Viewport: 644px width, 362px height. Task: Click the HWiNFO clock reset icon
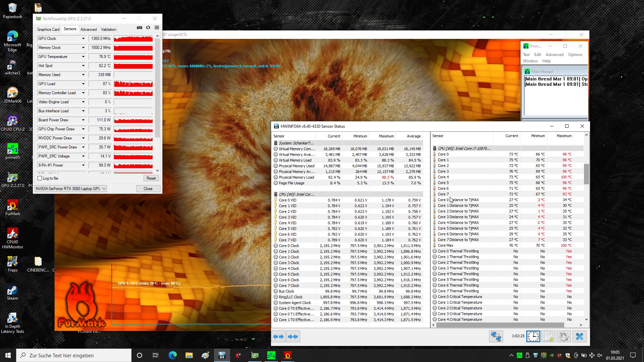[x=533, y=336]
